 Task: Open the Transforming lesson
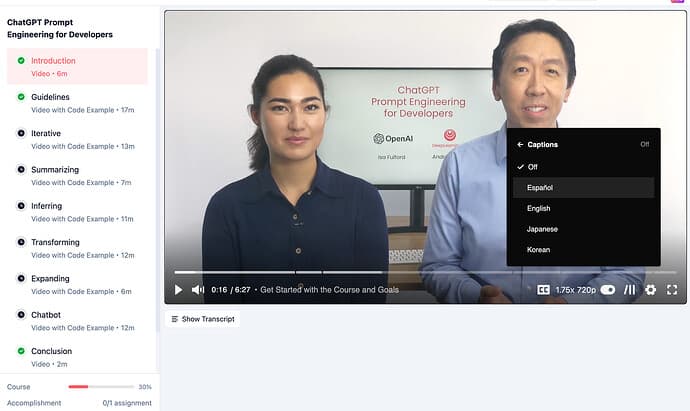[77, 248]
